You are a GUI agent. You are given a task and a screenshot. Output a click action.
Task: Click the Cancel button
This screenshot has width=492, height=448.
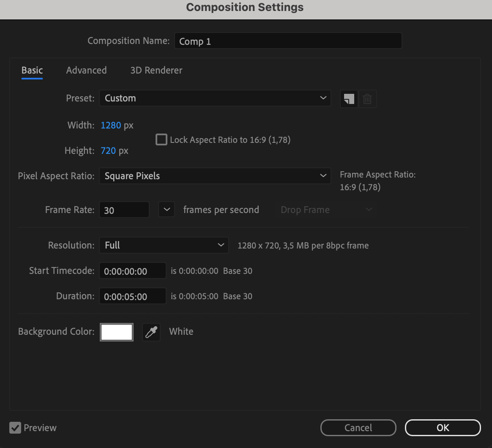tap(358, 428)
